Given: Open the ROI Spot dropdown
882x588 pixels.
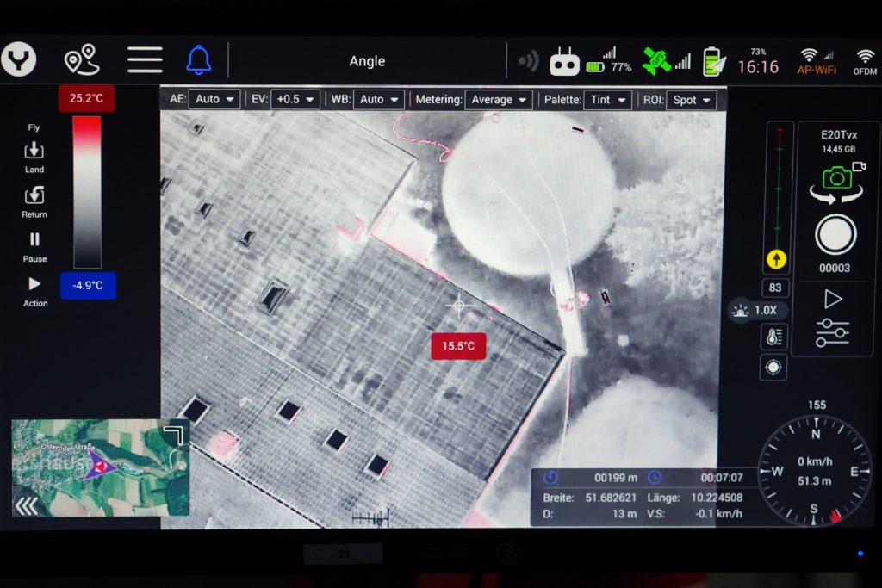Looking at the screenshot, I should [692, 100].
